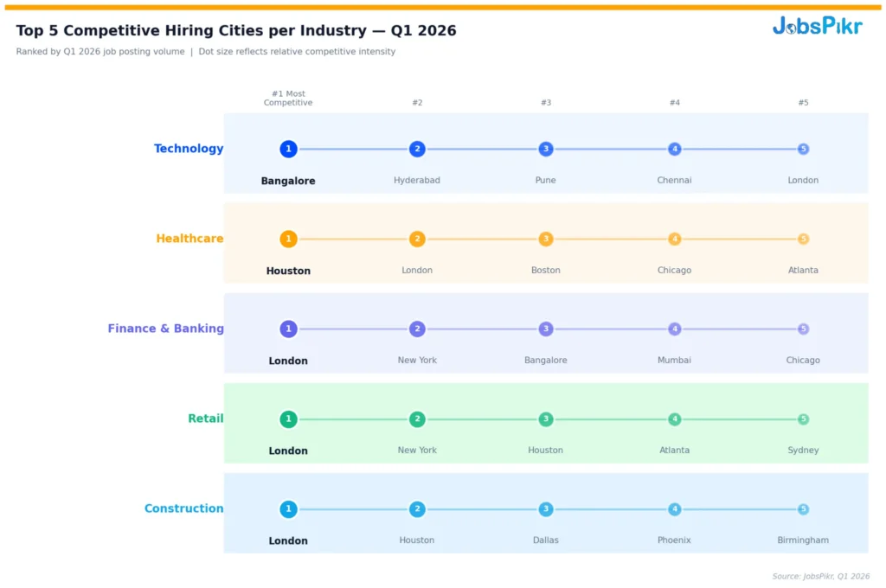This screenshot has width=886, height=588.
Task: Click the Pune city label
Action: tap(546, 180)
